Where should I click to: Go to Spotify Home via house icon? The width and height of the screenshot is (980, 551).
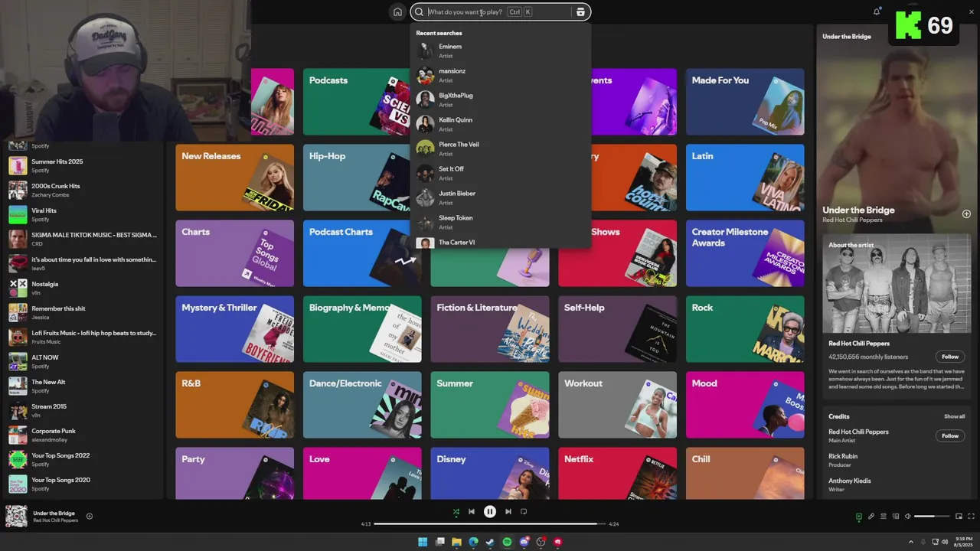[397, 11]
